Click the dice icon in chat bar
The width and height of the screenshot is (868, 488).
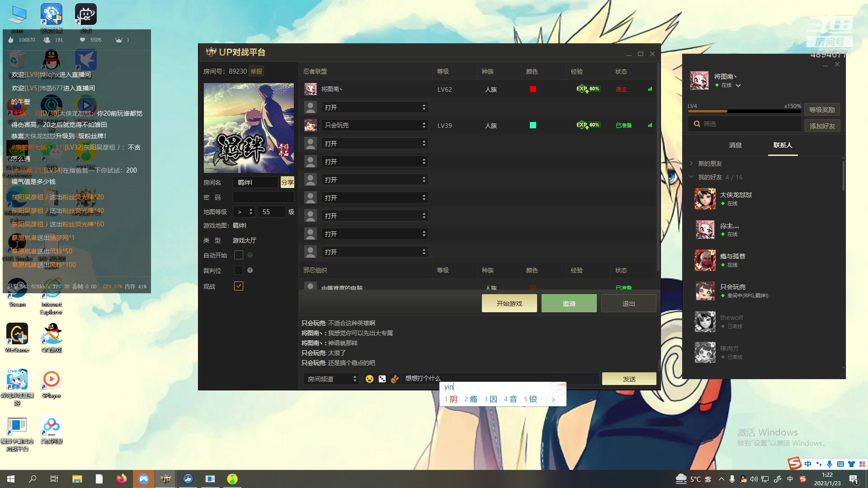click(x=382, y=379)
